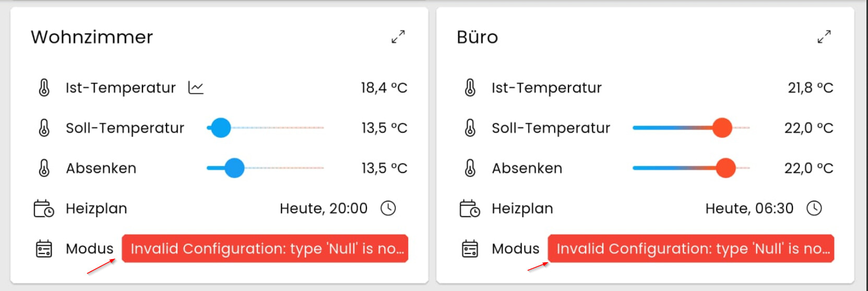Viewport: 868px width, 291px height.
Task: Click the Wohnzimmer Absenken slider handle
Action: coord(234,168)
